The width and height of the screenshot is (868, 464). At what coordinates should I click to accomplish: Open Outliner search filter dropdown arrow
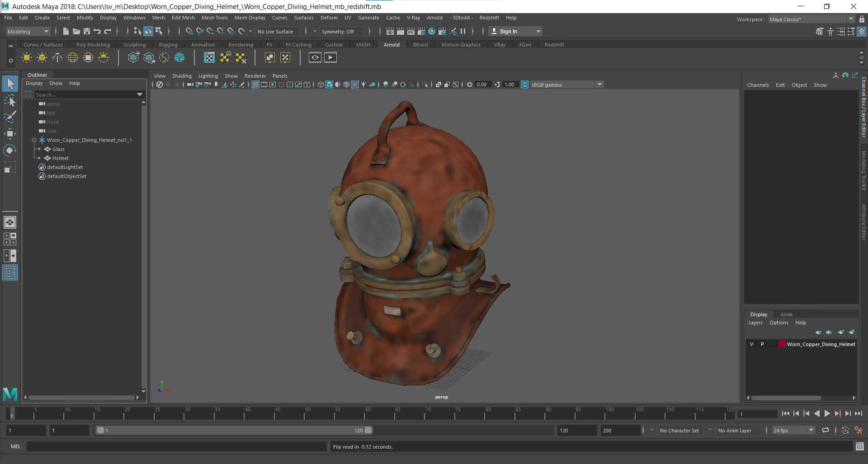click(x=140, y=94)
